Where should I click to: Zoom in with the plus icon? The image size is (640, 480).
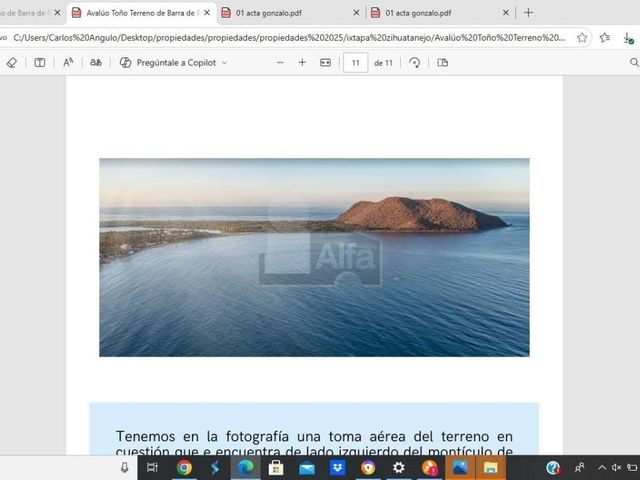(302, 63)
